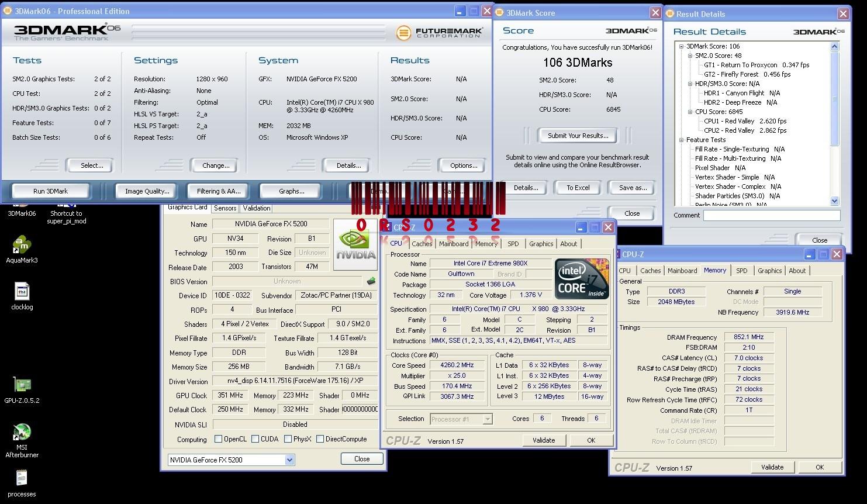Click the Result Details scroll down arrow
Viewport: 867px width, 504px height.
834,201
